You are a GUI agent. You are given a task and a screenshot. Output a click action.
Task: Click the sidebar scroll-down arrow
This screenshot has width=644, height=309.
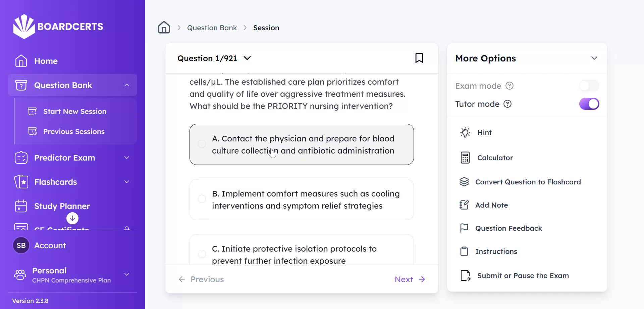72,218
